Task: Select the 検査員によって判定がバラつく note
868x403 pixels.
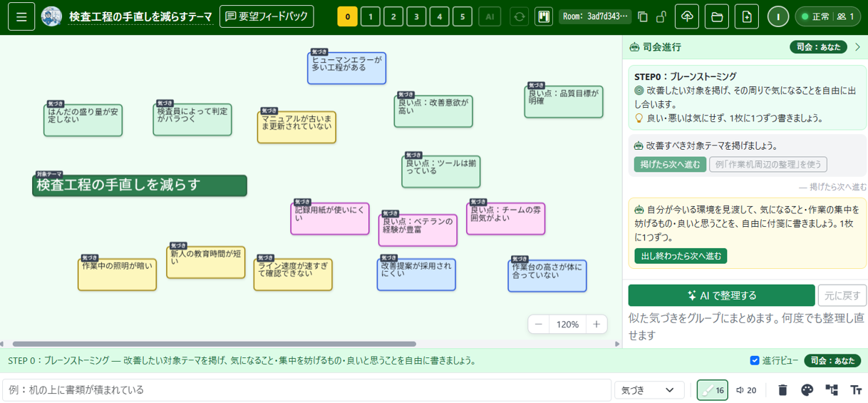Action: coord(192,120)
